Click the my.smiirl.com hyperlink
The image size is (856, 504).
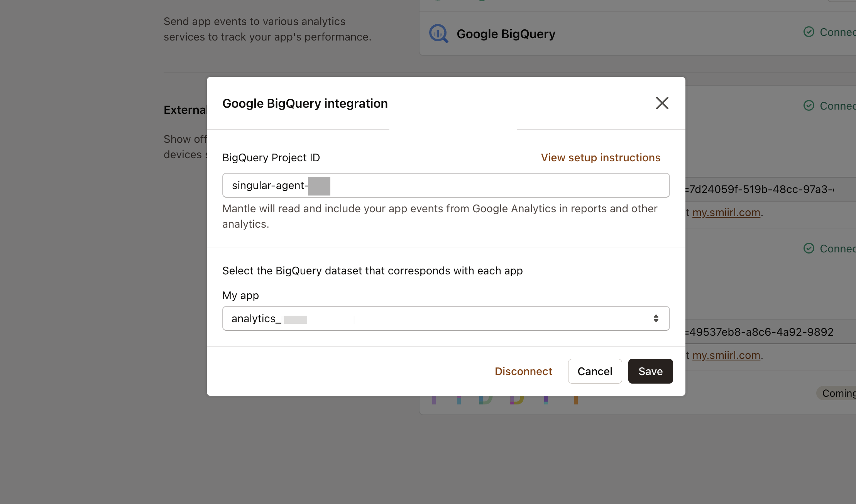point(726,212)
